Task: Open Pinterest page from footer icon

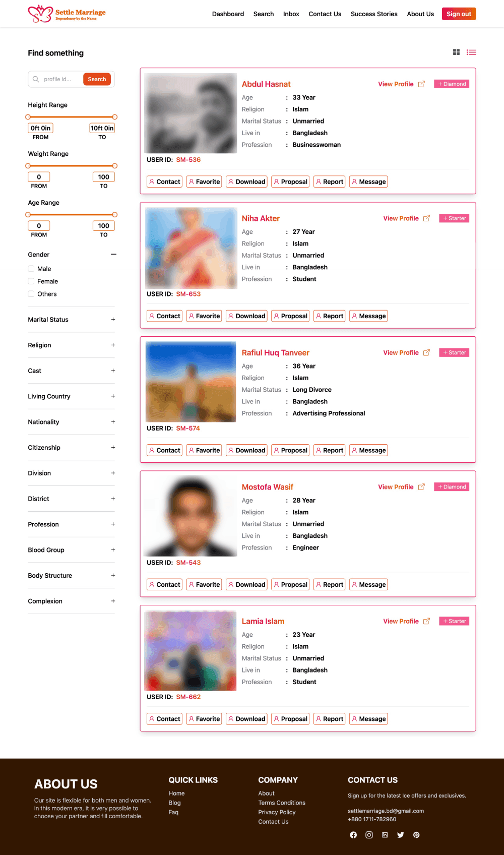Action: click(x=416, y=835)
